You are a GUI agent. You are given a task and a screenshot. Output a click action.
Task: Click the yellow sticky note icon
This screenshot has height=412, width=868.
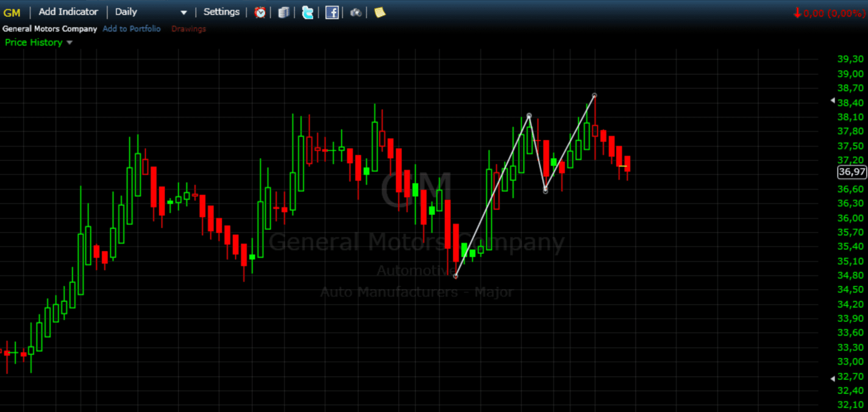[x=380, y=12]
